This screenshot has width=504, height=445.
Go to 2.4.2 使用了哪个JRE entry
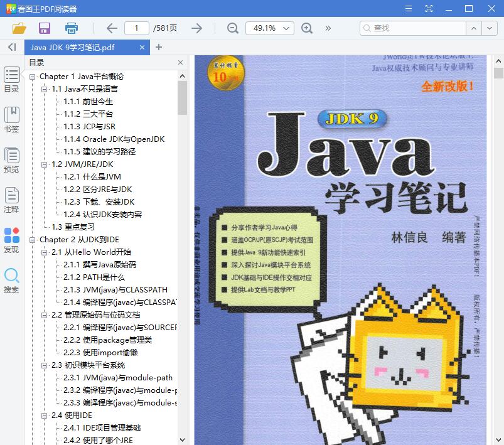(98, 440)
